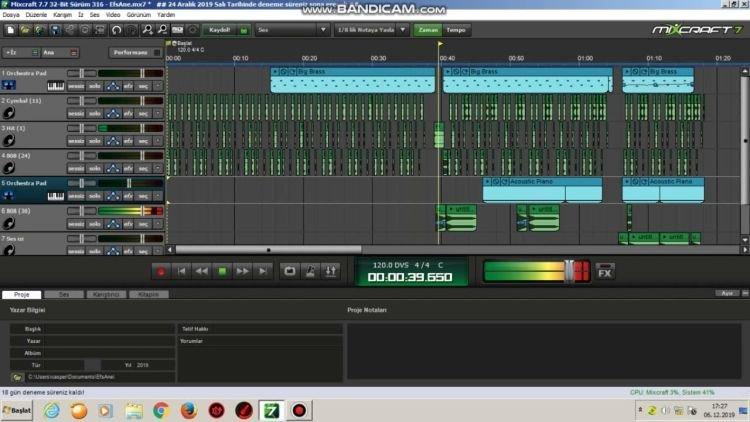Solo the 5 Orchestra Pad track

[95, 196]
